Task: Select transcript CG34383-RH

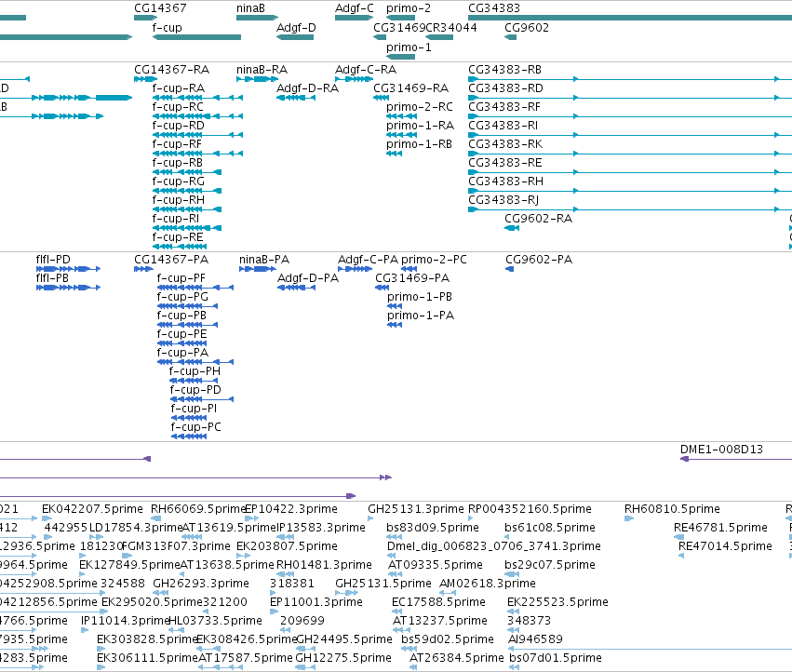Action: click(505, 181)
